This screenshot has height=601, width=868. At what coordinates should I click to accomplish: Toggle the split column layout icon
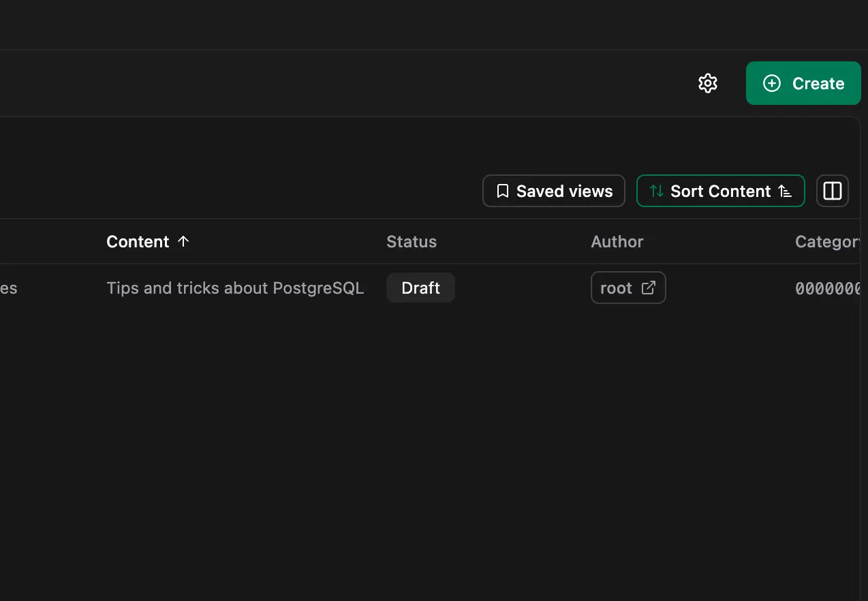[832, 191]
